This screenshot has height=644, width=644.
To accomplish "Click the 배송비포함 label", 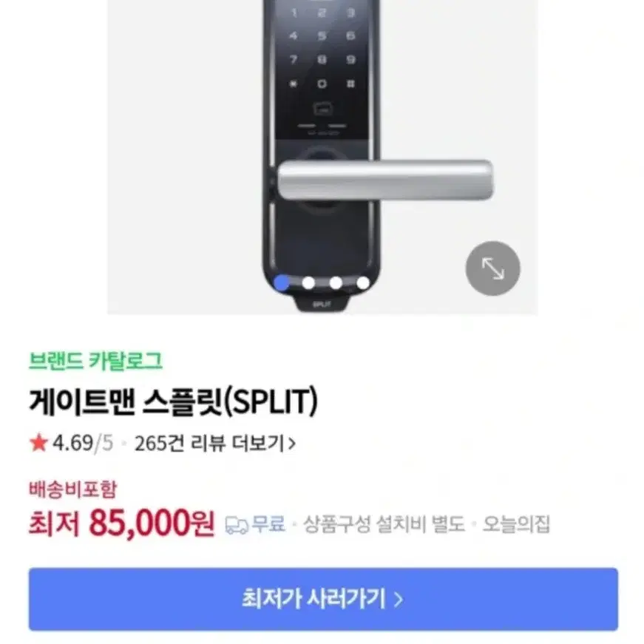I will point(72,489).
